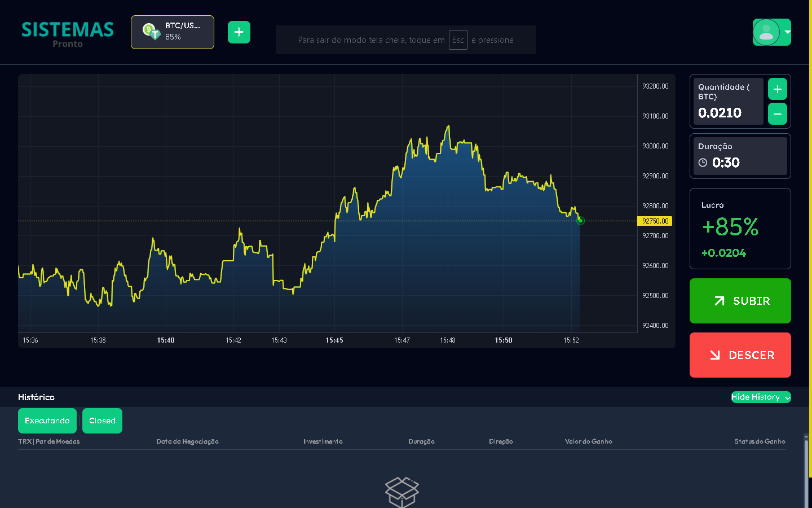
Task: Open the Duração 0:30 selector
Action: (x=739, y=156)
